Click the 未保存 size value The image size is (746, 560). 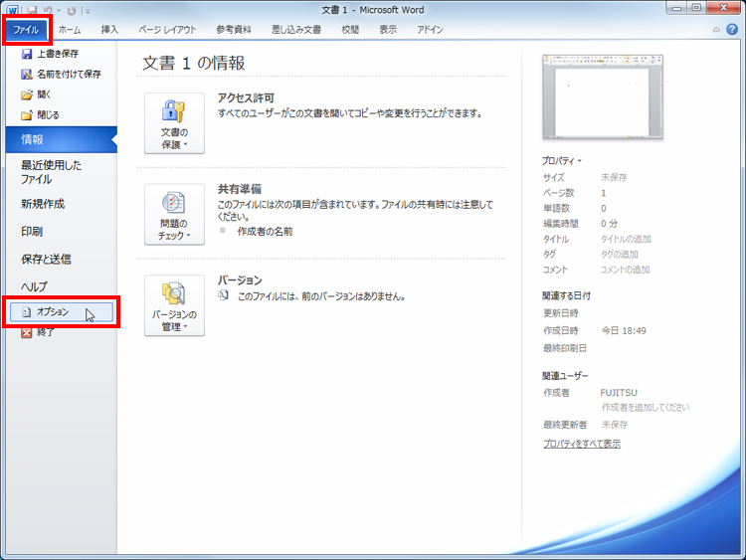pos(614,177)
